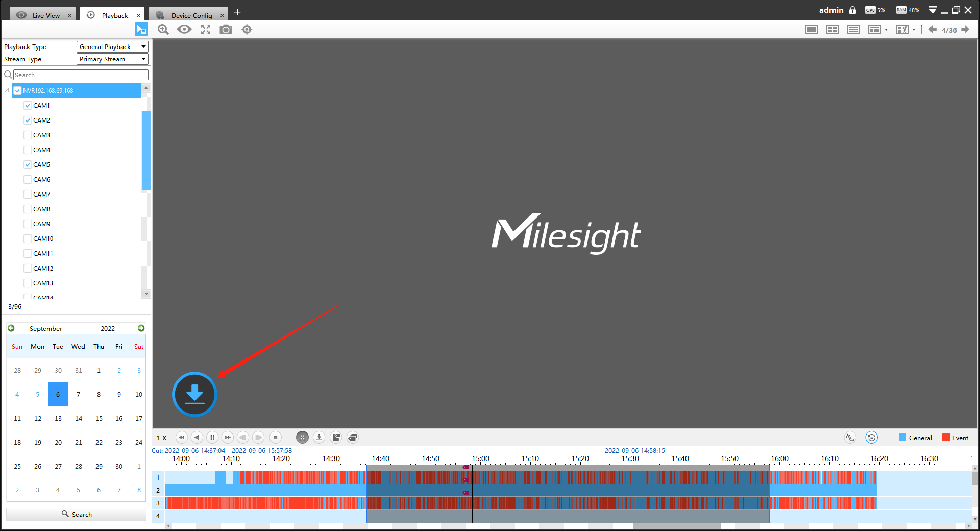The height and width of the screenshot is (531, 980).
Task: Uncheck the NVR192.168.69.168 device checkbox
Action: [x=17, y=90]
